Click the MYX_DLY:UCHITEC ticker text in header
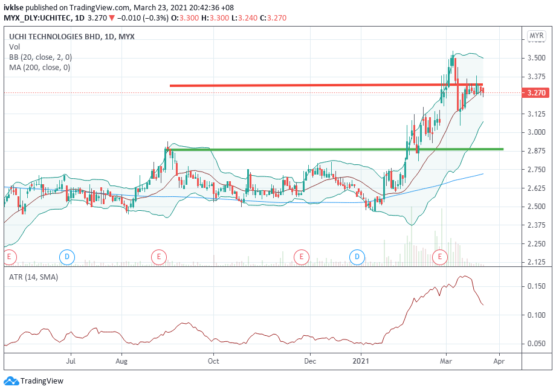Viewport: 556px width, 392px height. [37, 18]
